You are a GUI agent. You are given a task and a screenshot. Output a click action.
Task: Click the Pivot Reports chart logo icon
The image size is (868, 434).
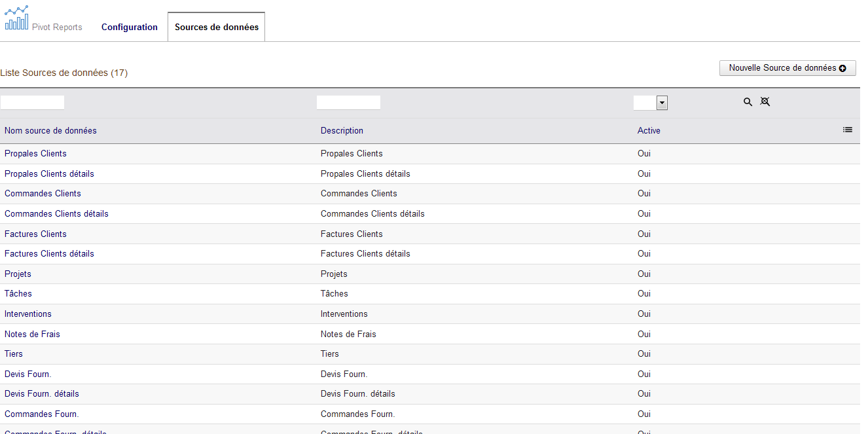tap(17, 18)
